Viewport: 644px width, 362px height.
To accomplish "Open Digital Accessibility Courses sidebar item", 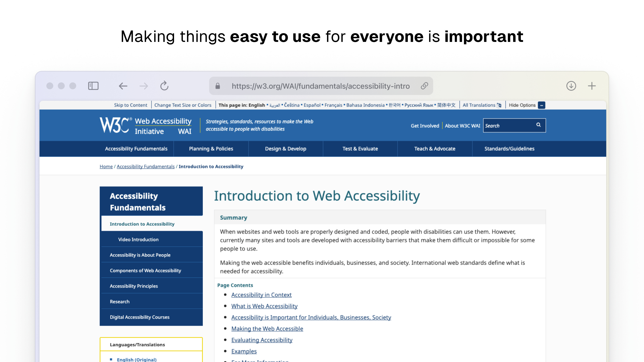I will (x=152, y=317).
